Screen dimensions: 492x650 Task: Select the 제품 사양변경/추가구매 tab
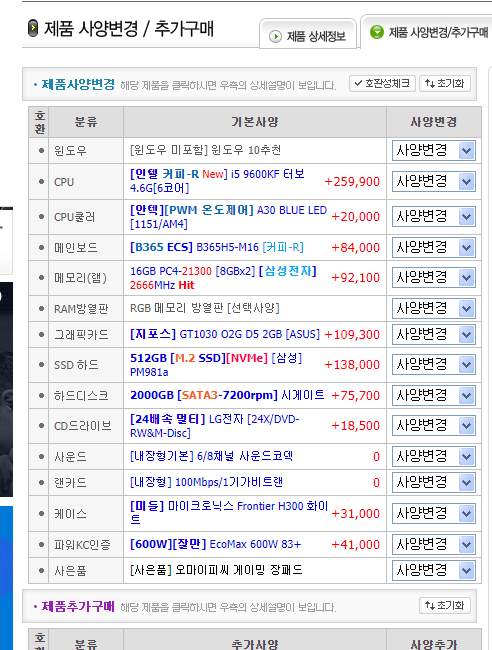427,32
